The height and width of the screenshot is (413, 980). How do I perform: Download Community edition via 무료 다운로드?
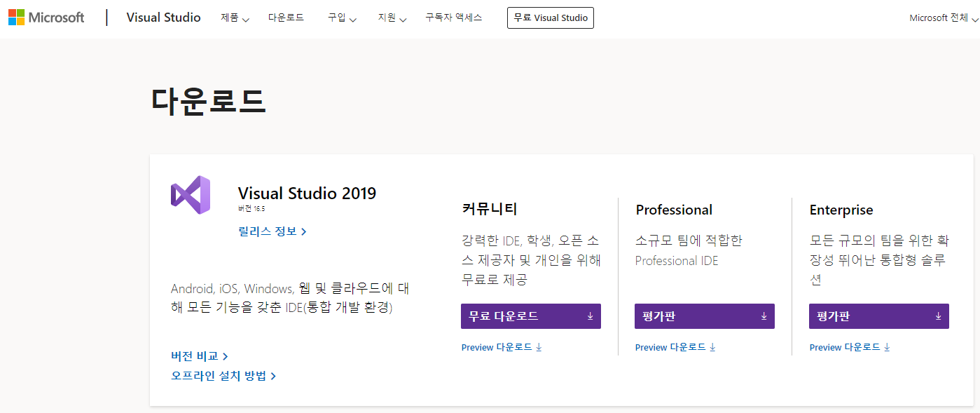[x=531, y=316]
